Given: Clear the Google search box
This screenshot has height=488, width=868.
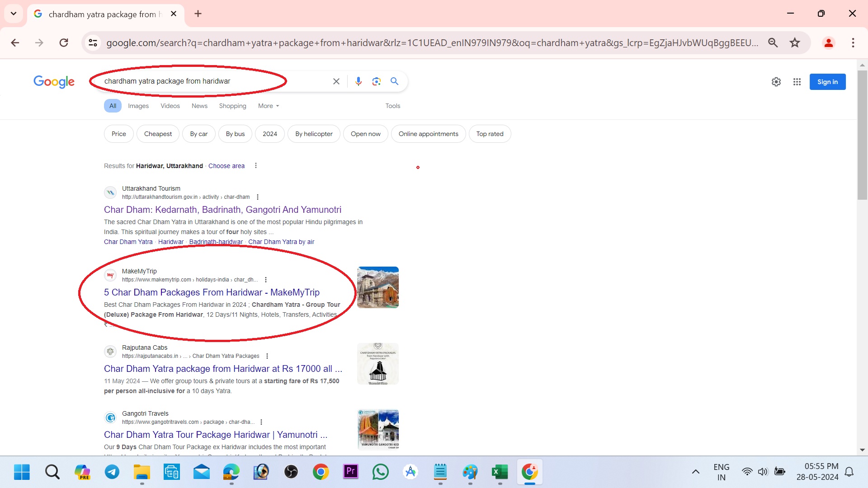Looking at the screenshot, I should click(336, 81).
